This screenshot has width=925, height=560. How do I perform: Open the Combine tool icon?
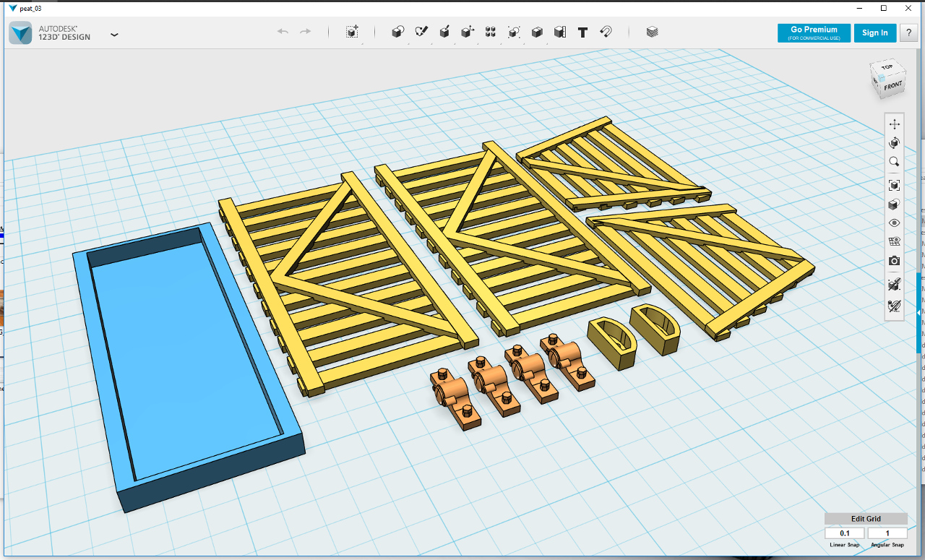(537, 32)
